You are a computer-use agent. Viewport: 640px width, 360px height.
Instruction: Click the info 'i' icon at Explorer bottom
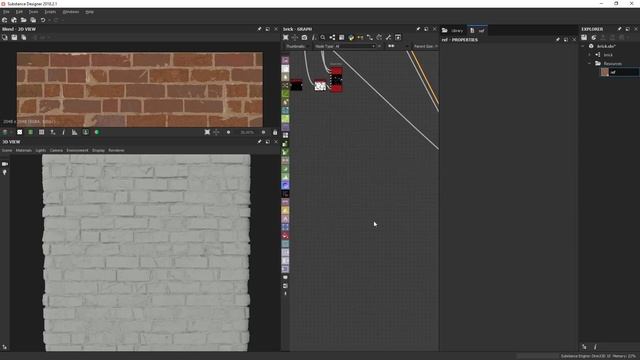point(595,347)
